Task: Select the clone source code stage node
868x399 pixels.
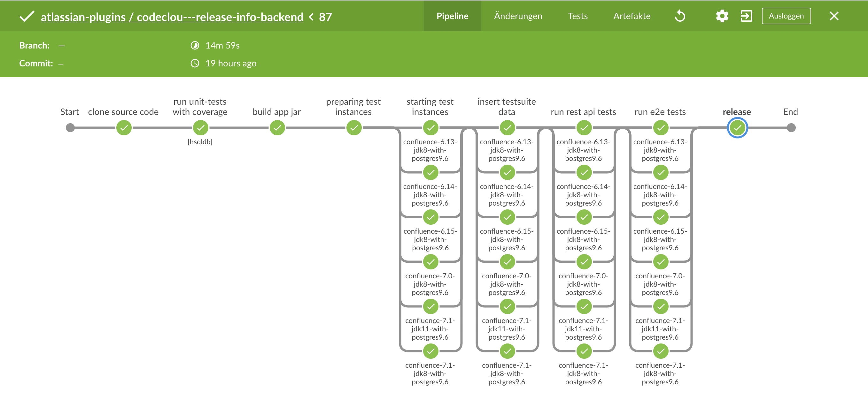Action: 124,128
